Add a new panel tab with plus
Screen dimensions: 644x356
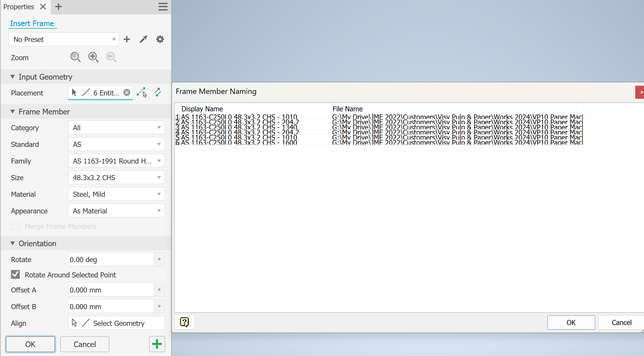[58, 7]
